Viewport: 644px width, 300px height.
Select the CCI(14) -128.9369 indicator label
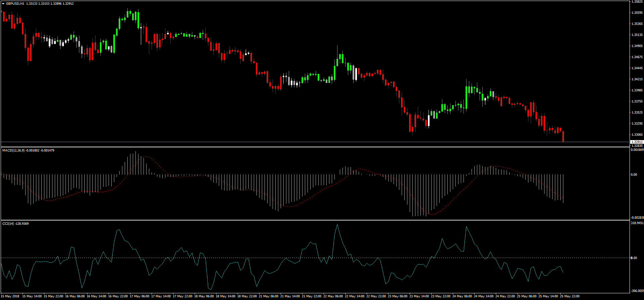15,224
